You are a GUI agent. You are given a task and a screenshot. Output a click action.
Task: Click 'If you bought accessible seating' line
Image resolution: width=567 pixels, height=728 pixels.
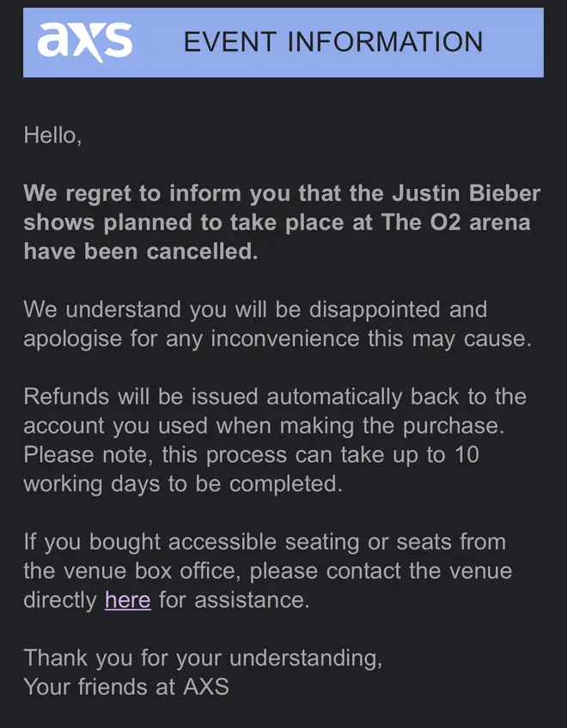[x=265, y=543]
